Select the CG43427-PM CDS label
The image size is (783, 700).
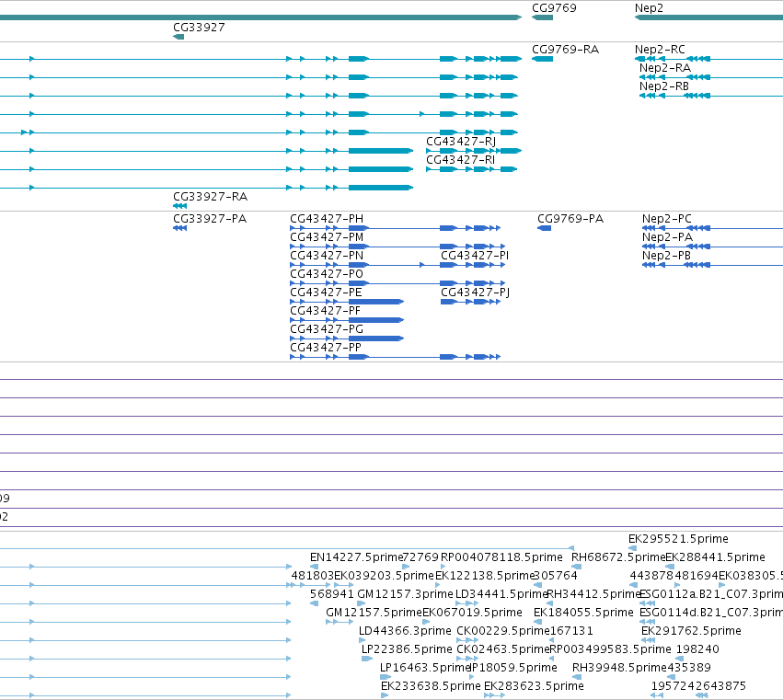pos(327,237)
